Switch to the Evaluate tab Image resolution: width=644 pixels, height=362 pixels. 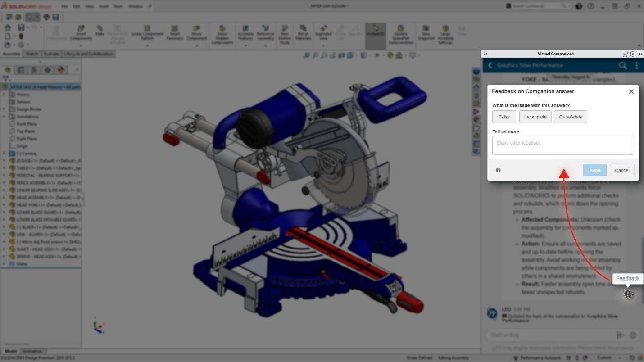tap(51, 54)
